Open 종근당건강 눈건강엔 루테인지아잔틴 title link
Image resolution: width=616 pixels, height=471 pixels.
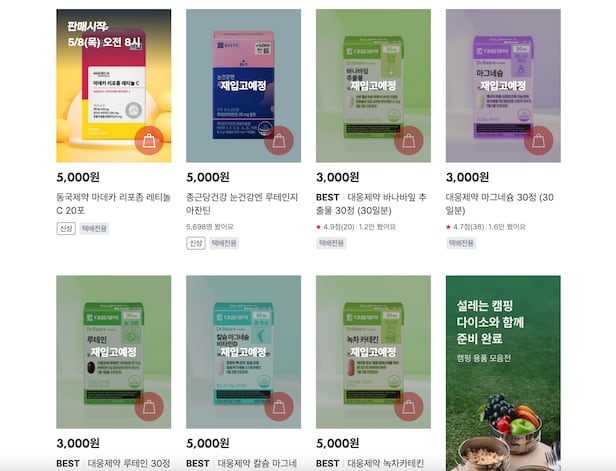(x=242, y=204)
